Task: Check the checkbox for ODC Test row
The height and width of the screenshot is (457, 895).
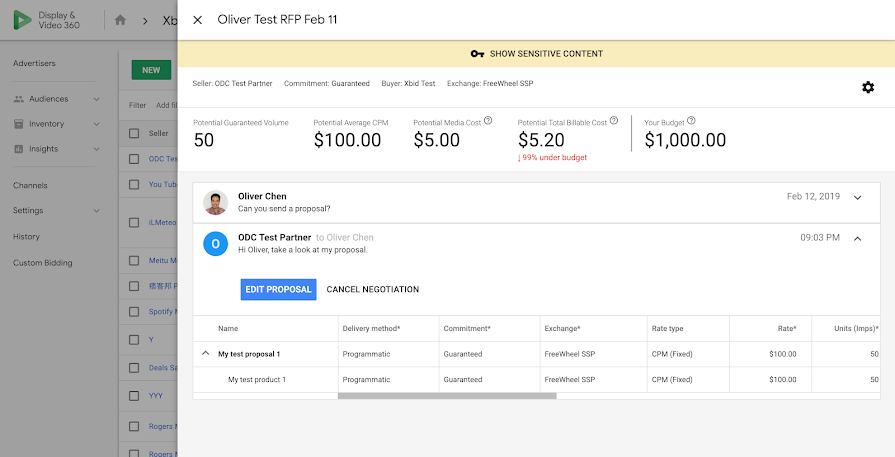Action: coord(135,159)
